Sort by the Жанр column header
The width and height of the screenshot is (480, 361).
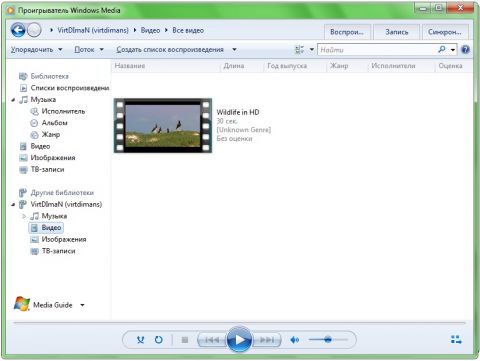point(348,66)
